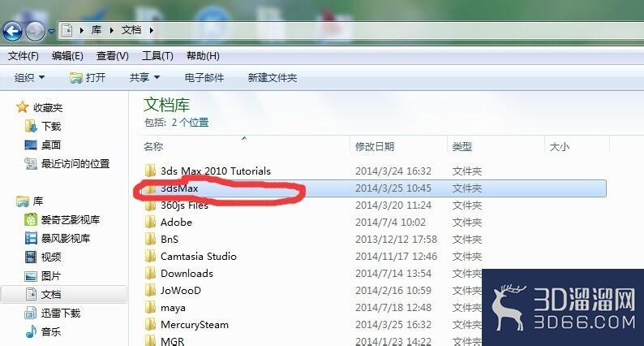Click the 暴风影视库 blue icon
The width and height of the screenshot is (644, 346).
pos(31,238)
